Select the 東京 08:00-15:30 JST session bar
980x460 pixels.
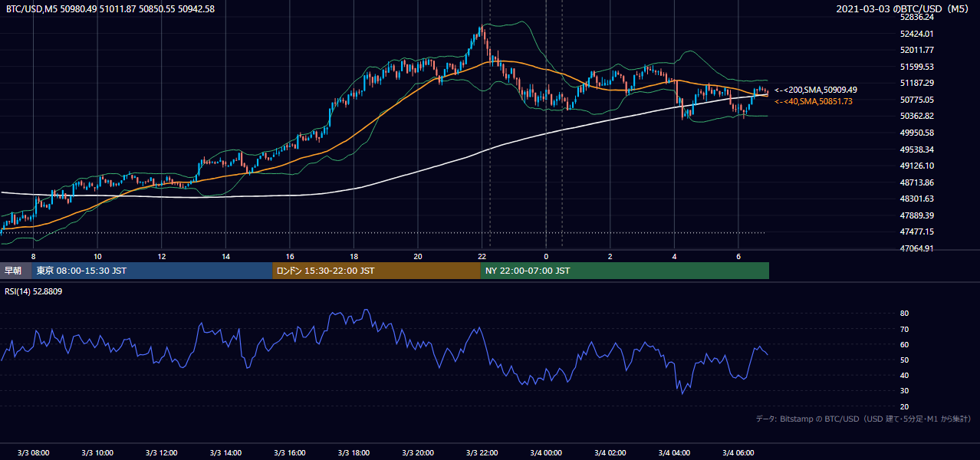(153, 271)
